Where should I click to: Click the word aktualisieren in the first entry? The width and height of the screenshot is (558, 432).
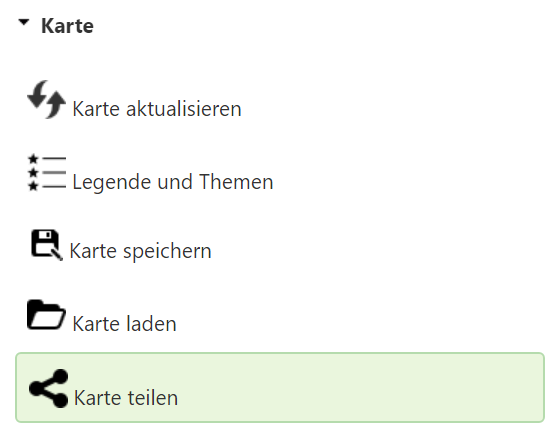pyautogui.click(x=184, y=109)
